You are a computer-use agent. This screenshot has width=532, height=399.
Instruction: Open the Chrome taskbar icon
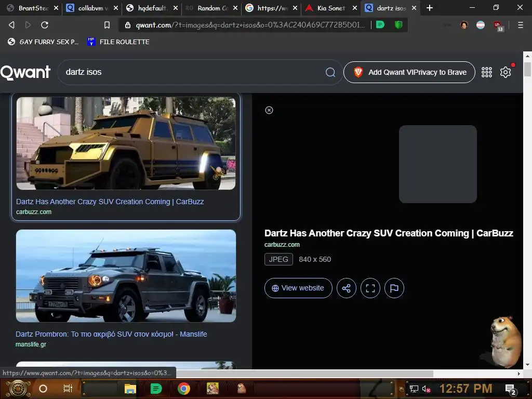point(183,389)
